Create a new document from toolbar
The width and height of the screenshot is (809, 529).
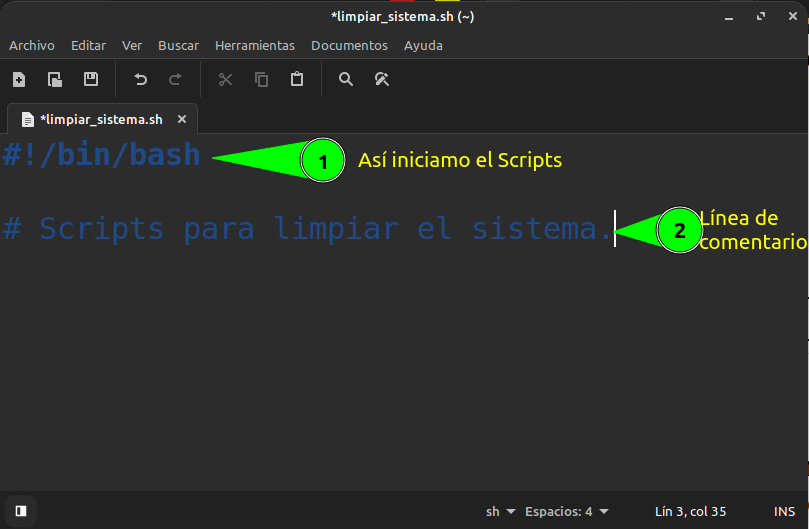(19, 79)
